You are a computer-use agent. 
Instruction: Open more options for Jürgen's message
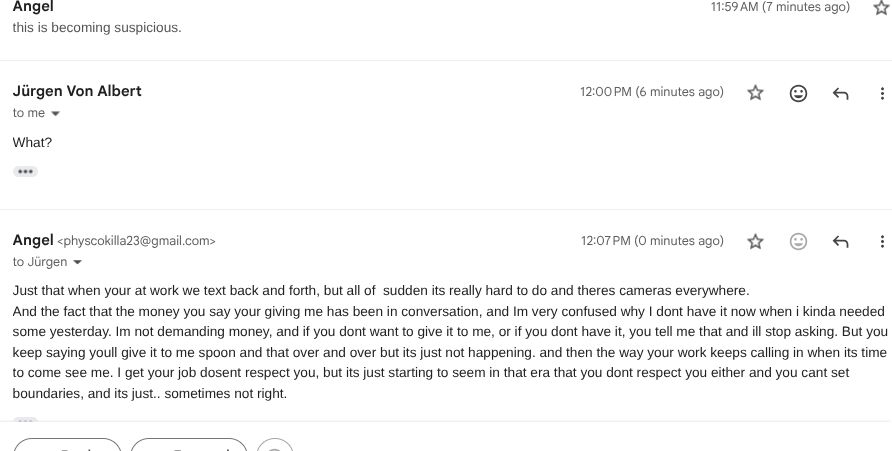(x=881, y=93)
